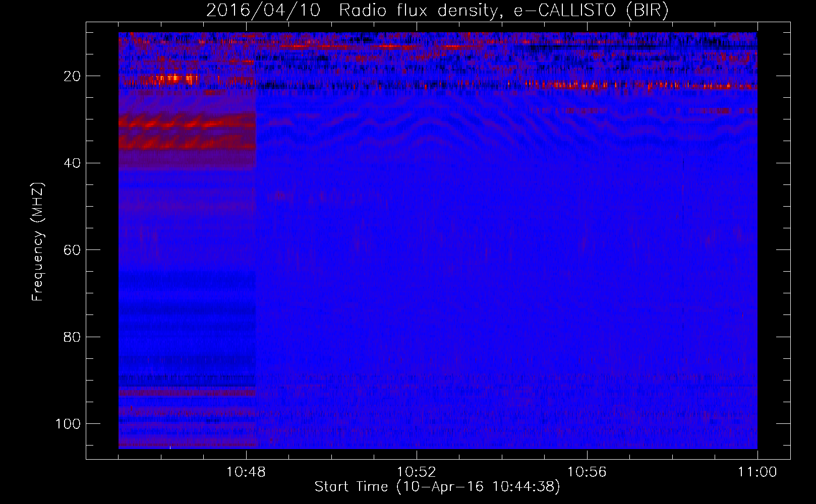Viewport: 816px width, 504px height.
Task: Click the 'Start Time (10-Apr-16 10:44:38)' label
Action: coord(437,486)
